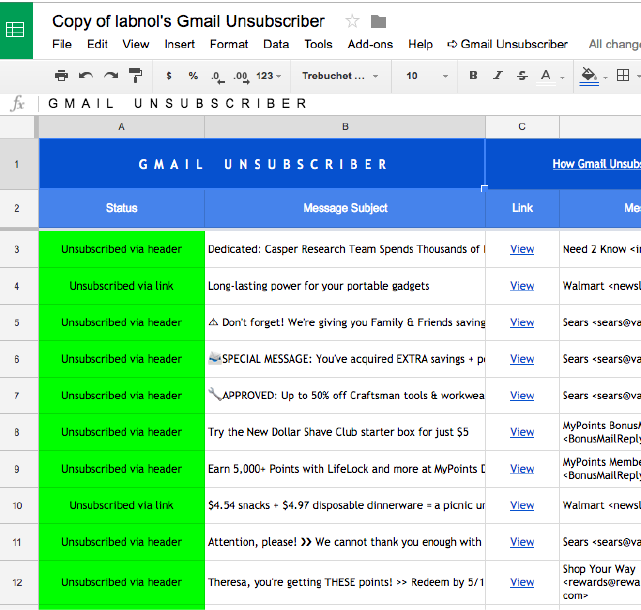Increase decimal places icon
Image resolution: width=641 pixels, height=610 pixels.
point(242,76)
